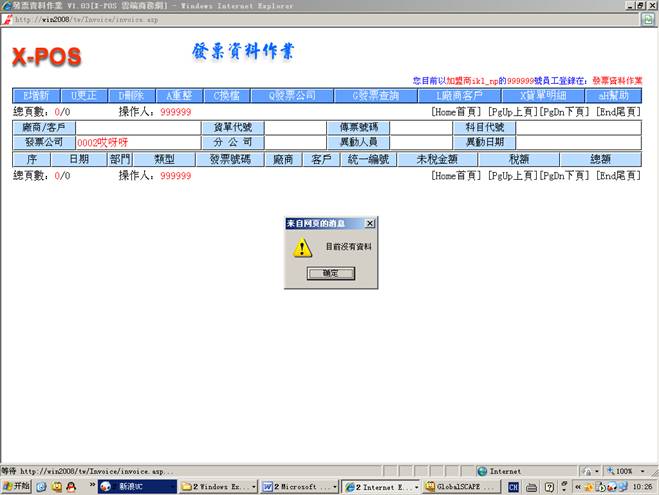Click the E增新 menu button
This screenshot has height=495, width=659.
36,96
